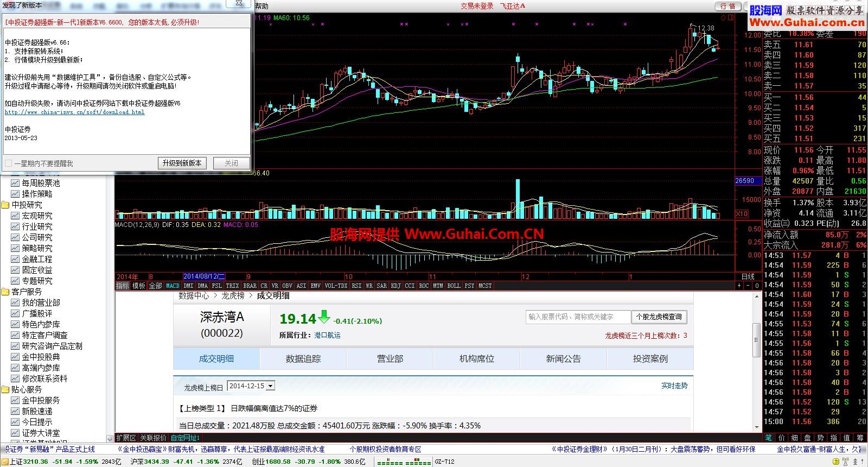Select 价 tab in tick panel
This screenshot has width=868, height=467.
coord(781,438)
